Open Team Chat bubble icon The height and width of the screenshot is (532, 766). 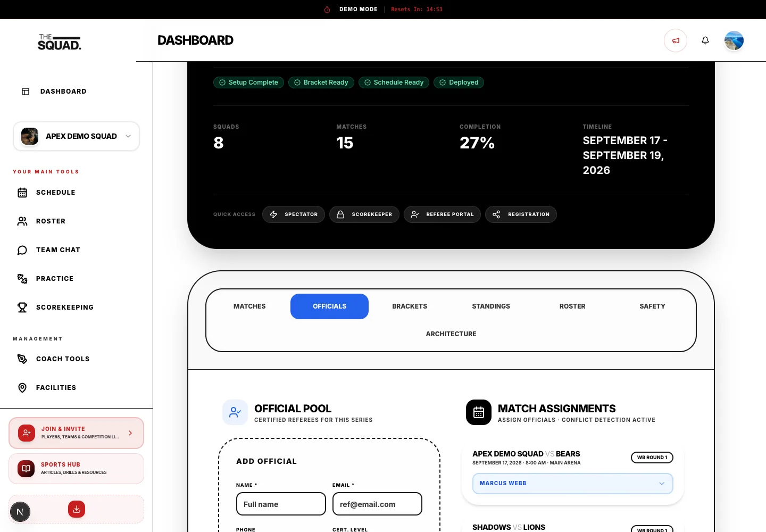pos(22,250)
